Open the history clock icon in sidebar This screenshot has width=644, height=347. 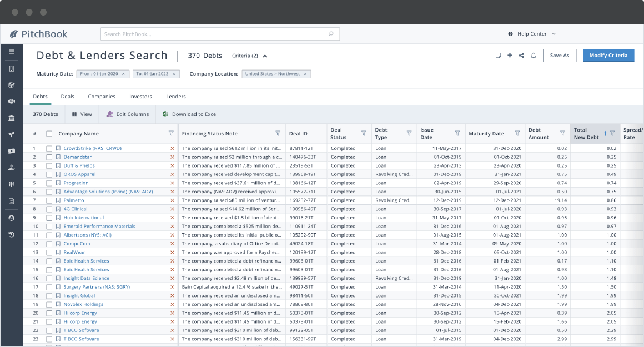pyautogui.click(x=12, y=234)
